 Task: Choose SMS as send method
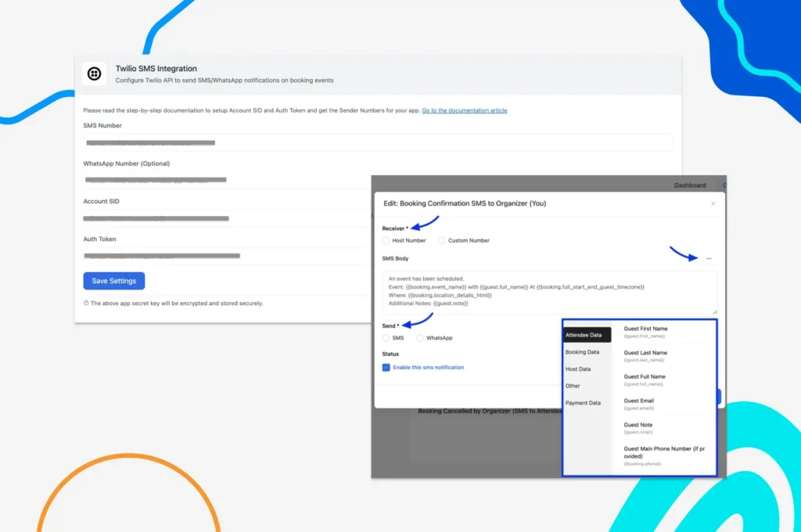point(386,338)
